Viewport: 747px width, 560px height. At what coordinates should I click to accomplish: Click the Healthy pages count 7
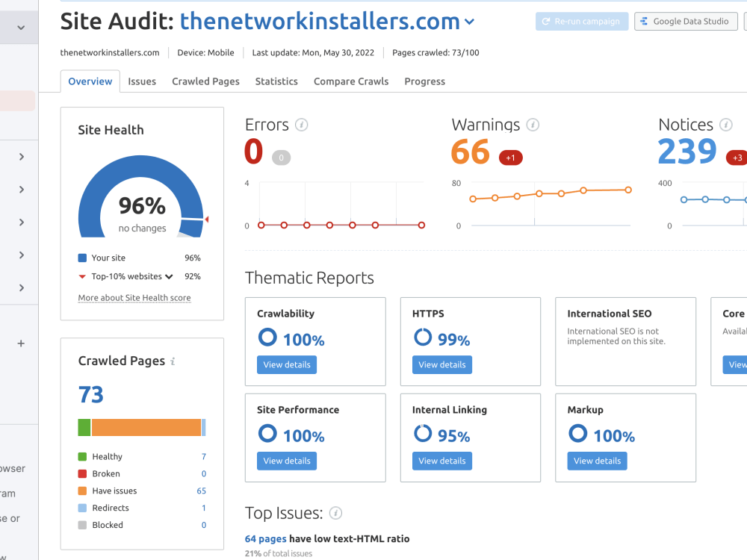point(204,457)
